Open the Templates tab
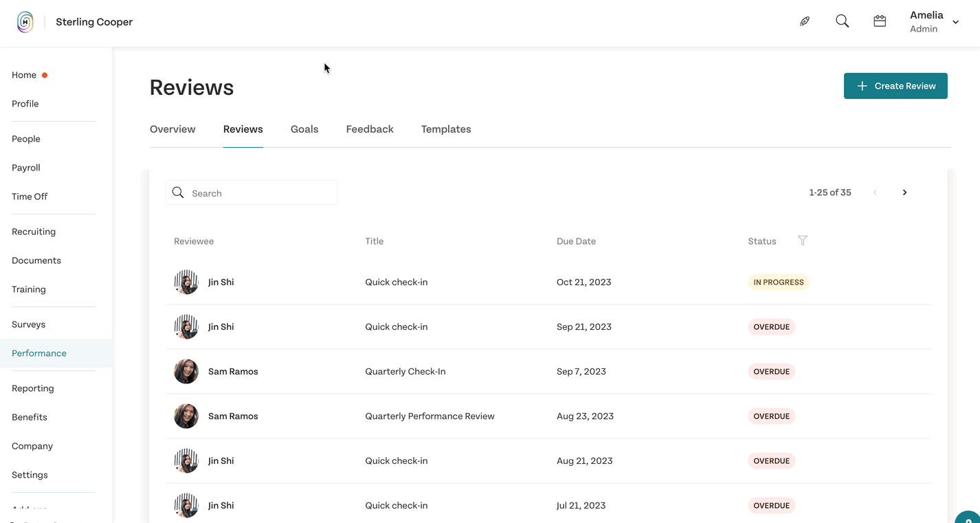 tap(446, 129)
